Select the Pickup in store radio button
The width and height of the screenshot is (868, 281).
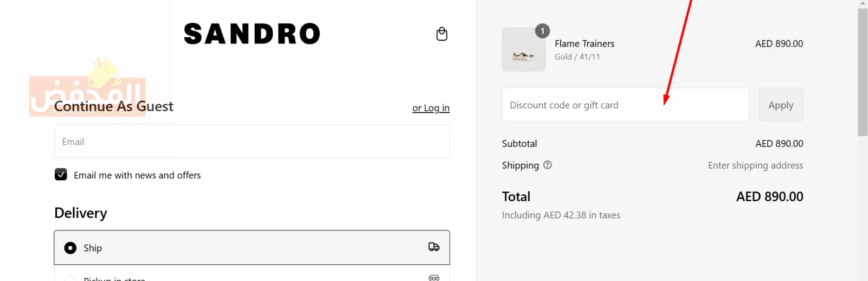[71, 279]
